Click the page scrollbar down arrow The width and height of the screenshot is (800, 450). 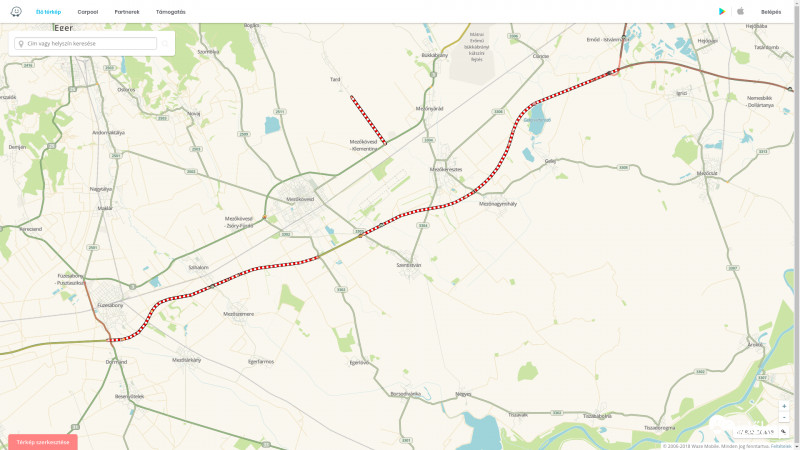coord(796,446)
